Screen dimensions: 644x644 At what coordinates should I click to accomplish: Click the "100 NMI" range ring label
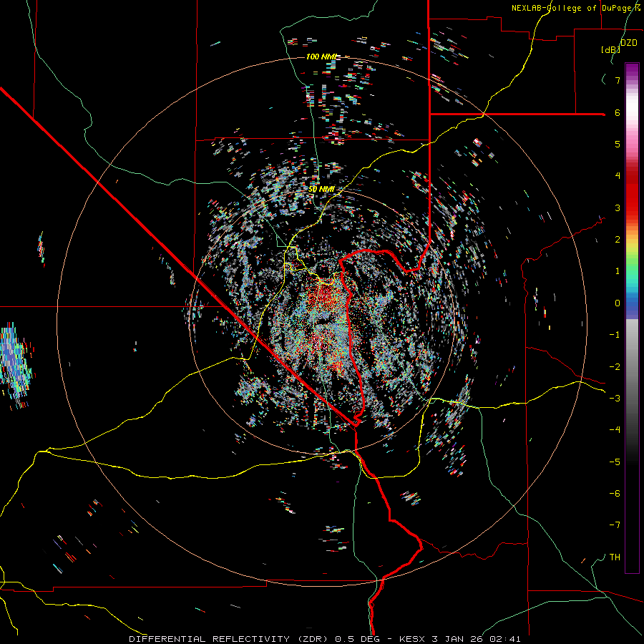[321, 57]
